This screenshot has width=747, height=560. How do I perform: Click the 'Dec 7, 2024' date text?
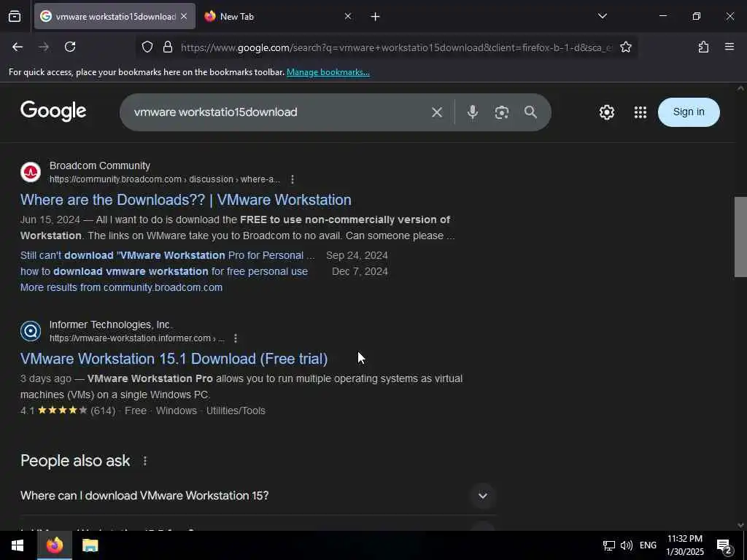tap(360, 271)
